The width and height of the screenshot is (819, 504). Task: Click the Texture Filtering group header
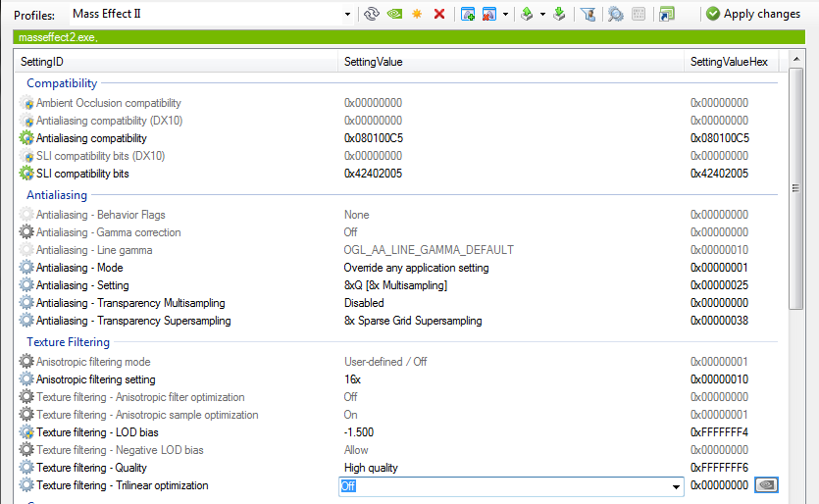click(x=68, y=342)
